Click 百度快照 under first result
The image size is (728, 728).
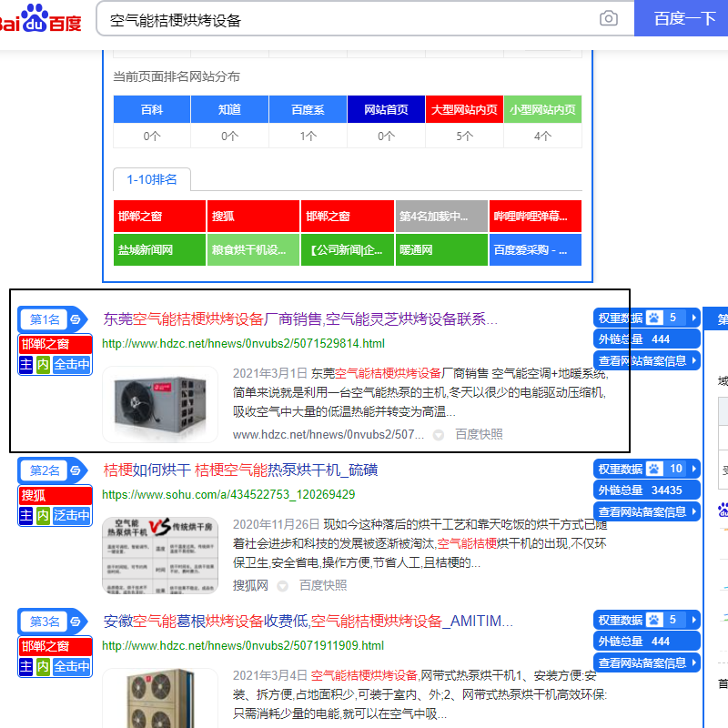click(479, 434)
